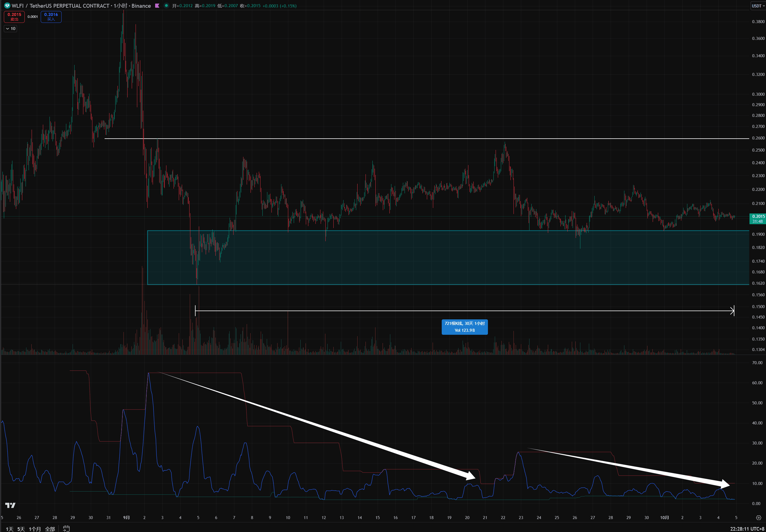Click the TradingView logo on chart
This screenshot has height=532, width=766.
[x=10, y=505]
